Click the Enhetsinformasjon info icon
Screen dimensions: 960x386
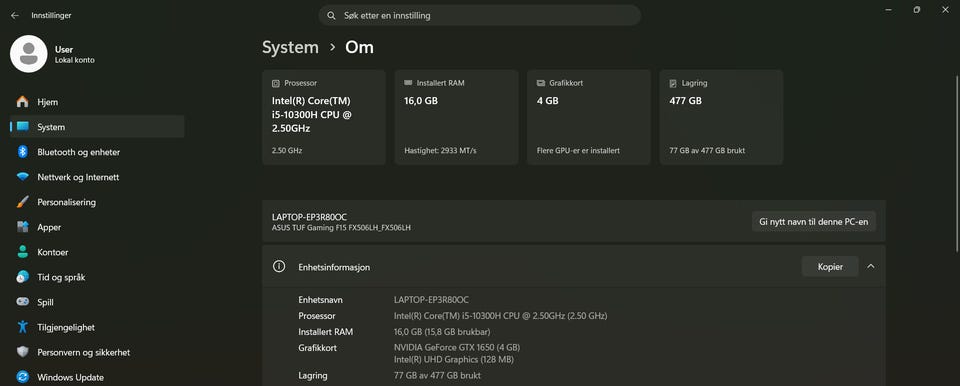point(279,267)
